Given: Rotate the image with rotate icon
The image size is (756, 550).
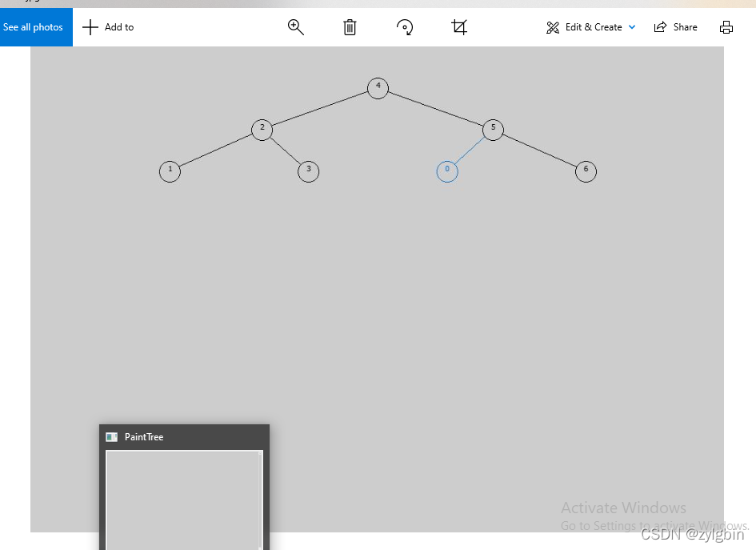Looking at the screenshot, I should tap(405, 27).
